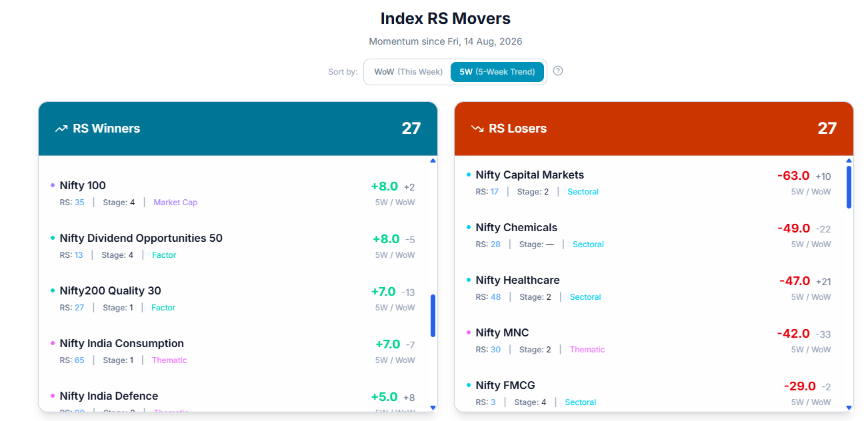This screenshot has height=421, width=868.
Task: Open Nifty India Defence index
Action: 109,396
